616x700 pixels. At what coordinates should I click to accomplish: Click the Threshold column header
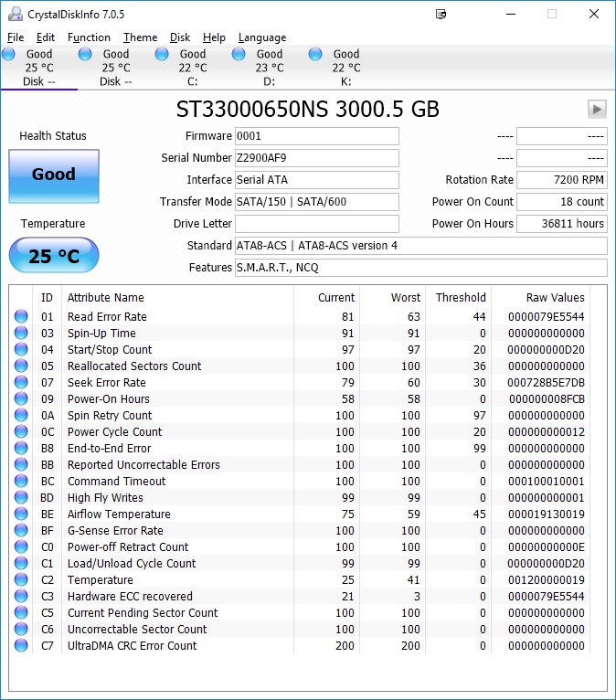(461, 297)
